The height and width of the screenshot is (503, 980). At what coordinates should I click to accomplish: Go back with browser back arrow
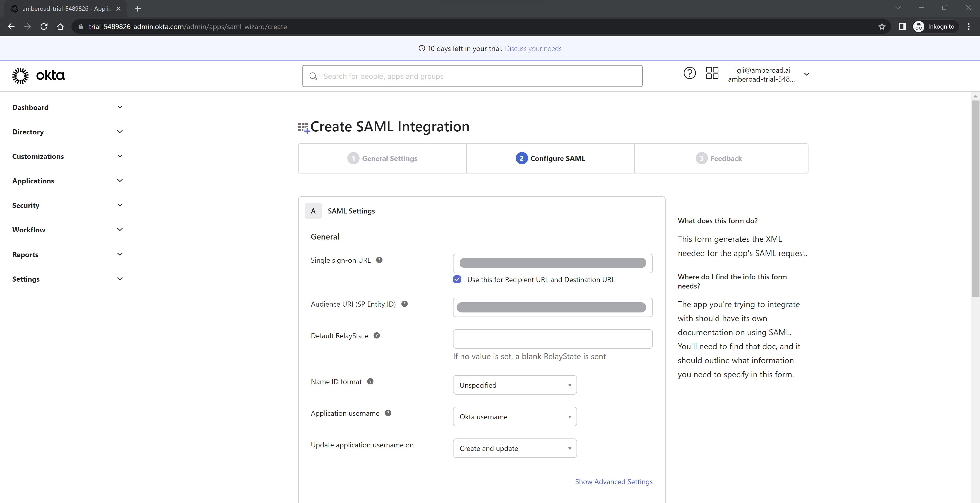tap(11, 27)
